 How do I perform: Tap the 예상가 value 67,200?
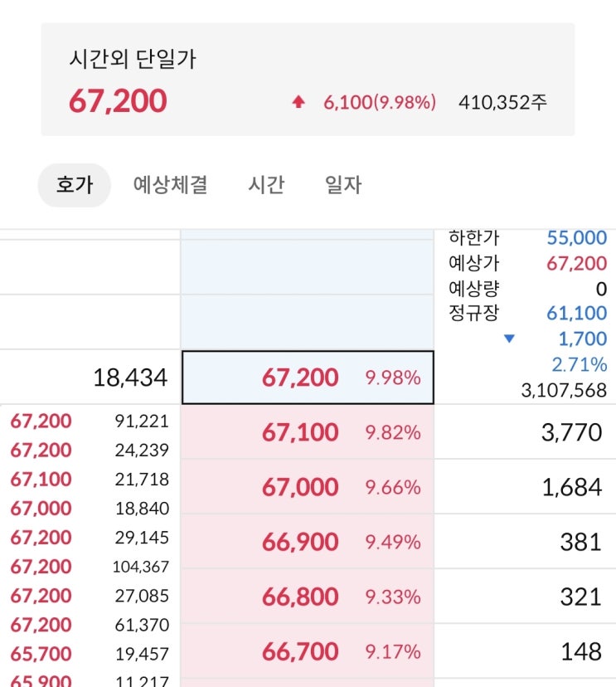click(576, 264)
